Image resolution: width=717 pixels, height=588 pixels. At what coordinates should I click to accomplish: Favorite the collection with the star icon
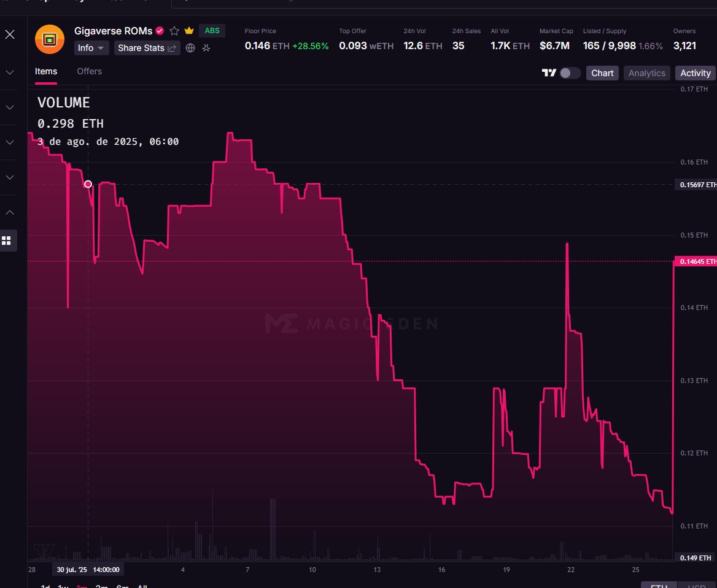(x=174, y=31)
